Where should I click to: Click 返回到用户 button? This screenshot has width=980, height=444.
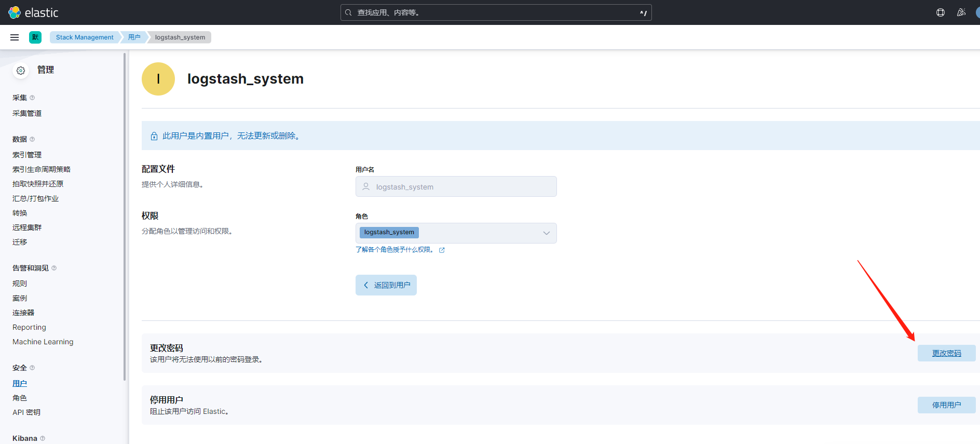(386, 285)
